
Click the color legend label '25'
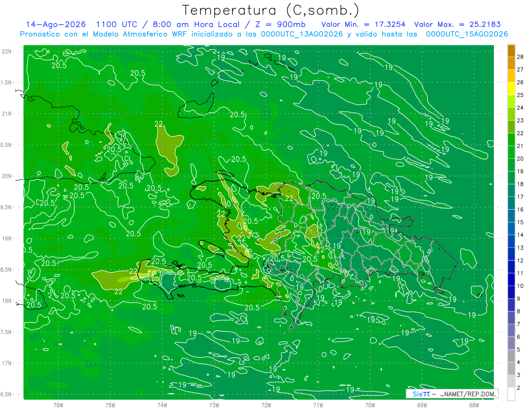(x=520, y=95)
